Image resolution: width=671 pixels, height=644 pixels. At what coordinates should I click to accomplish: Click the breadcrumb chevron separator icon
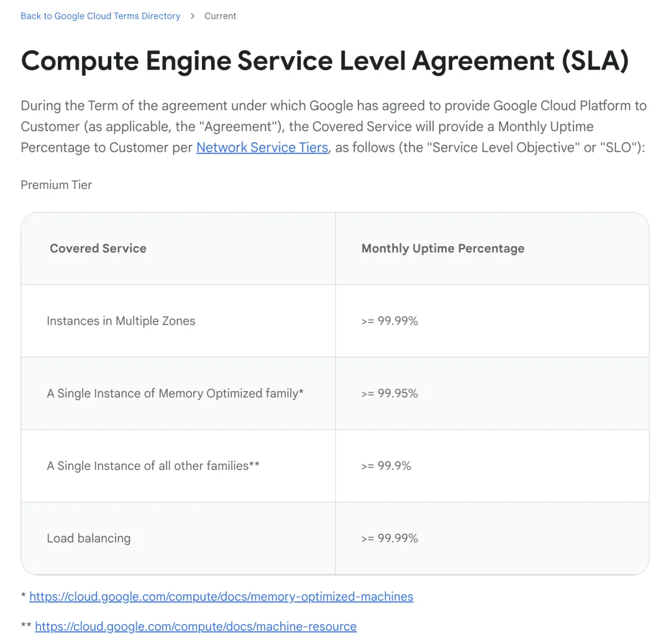click(193, 16)
